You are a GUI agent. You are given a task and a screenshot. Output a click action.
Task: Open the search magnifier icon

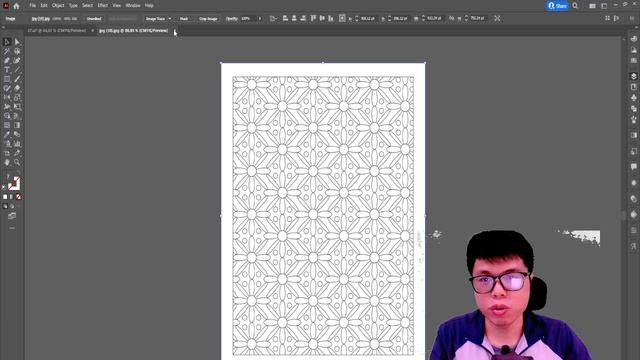(575, 6)
